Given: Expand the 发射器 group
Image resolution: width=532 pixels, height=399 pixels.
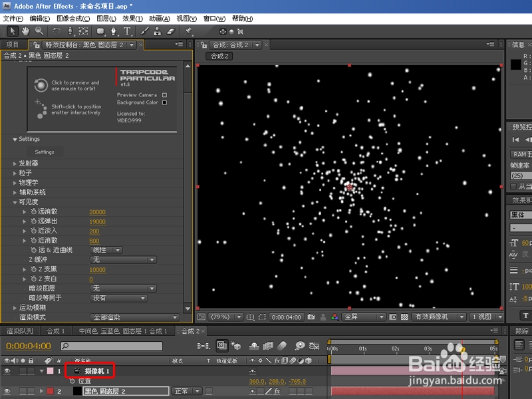Looking at the screenshot, I should pyautogui.click(x=15, y=164).
